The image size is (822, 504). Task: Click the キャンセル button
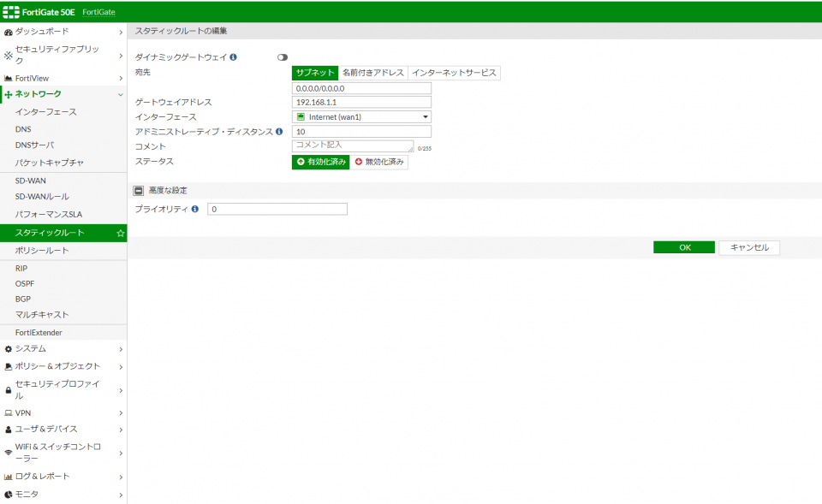749,248
